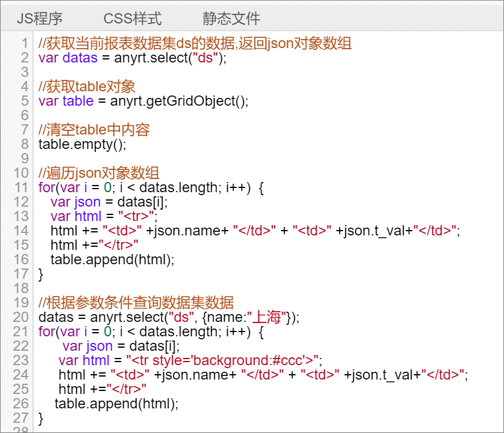
Task: Open the CSS样式 tab
Action: (132, 19)
